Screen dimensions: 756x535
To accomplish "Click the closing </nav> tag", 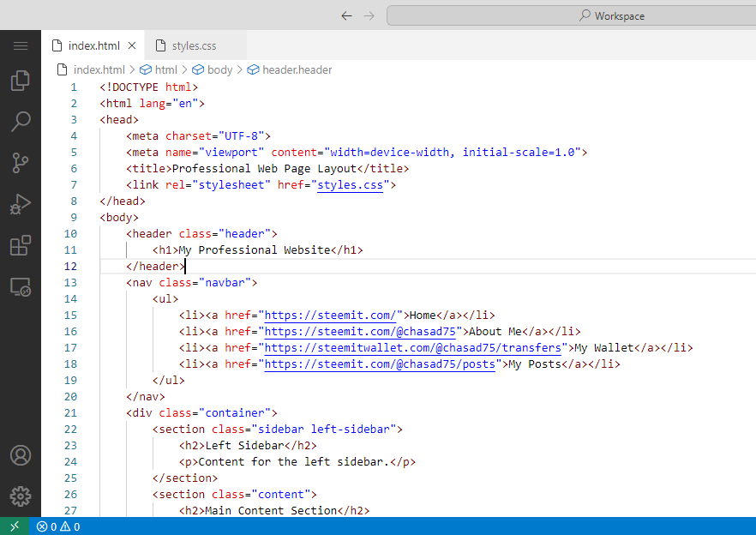I will [x=146, y=397].
